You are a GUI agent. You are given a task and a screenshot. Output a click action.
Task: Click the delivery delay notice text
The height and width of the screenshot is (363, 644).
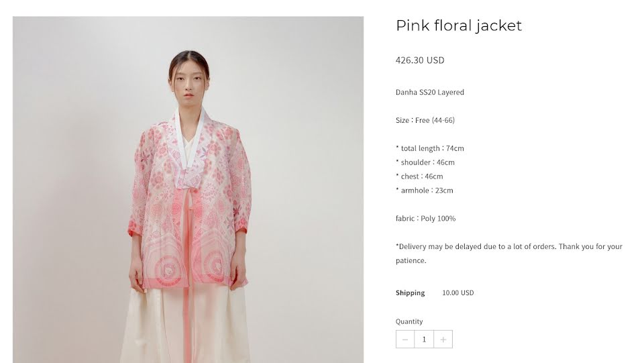[x=509, y=254]
